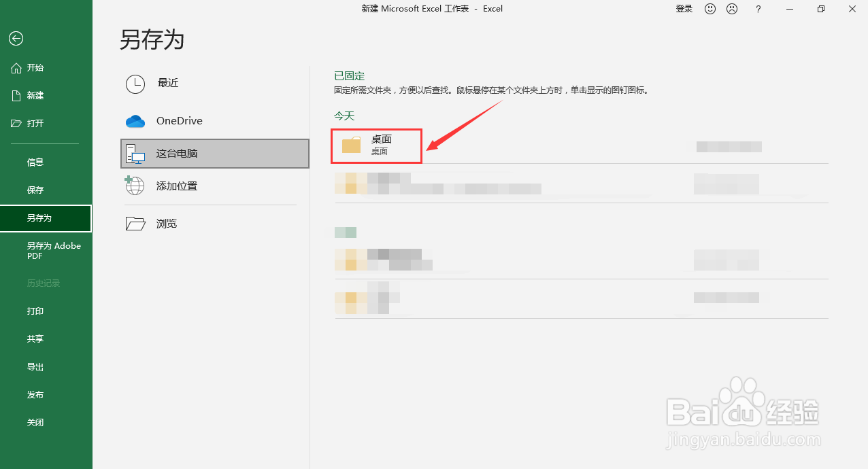Viewport: 868px width, 469px height.
Task: Open the 打开 menu item
Action: (x=35, y=123)
